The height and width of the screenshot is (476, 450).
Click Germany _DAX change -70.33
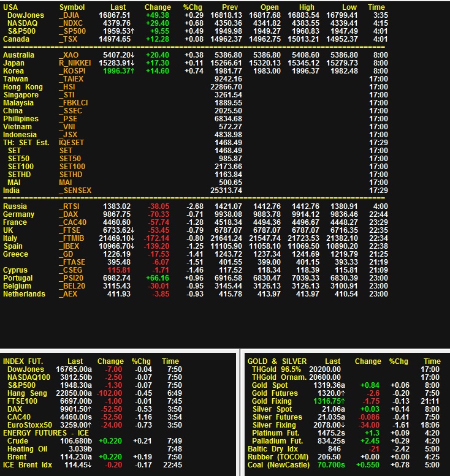(159, 214)
